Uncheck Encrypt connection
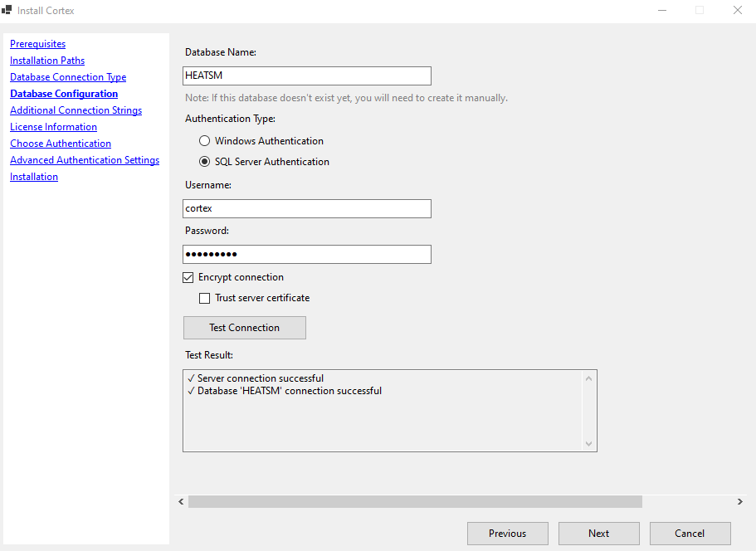 [x=188, y=277]
